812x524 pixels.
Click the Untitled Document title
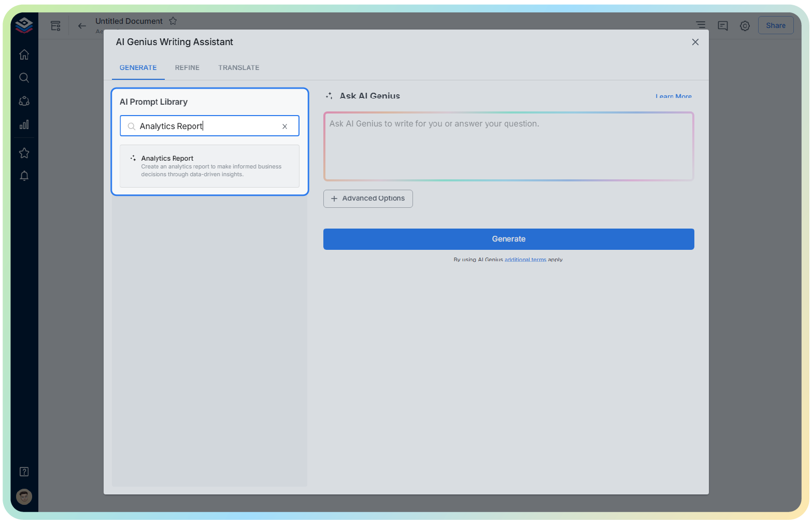[x=129, y=21]
